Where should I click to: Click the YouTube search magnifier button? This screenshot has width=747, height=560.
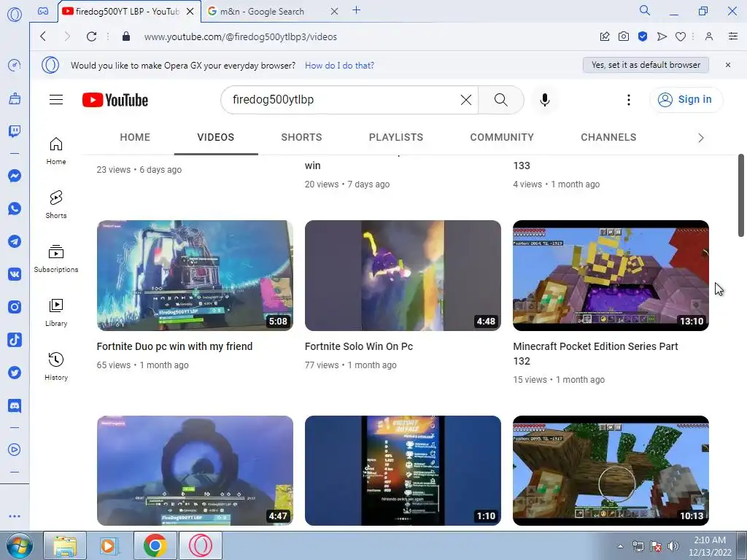click(500, 99)
